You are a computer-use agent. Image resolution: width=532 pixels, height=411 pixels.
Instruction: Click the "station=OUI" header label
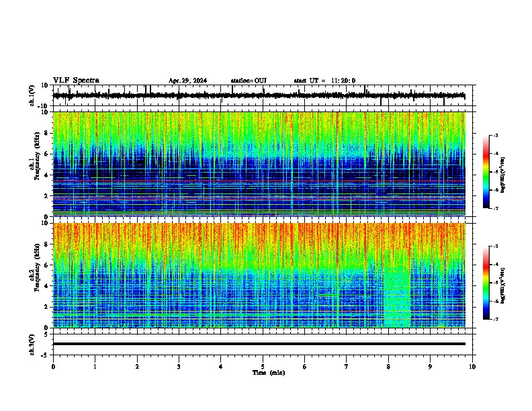click(249, 81)
